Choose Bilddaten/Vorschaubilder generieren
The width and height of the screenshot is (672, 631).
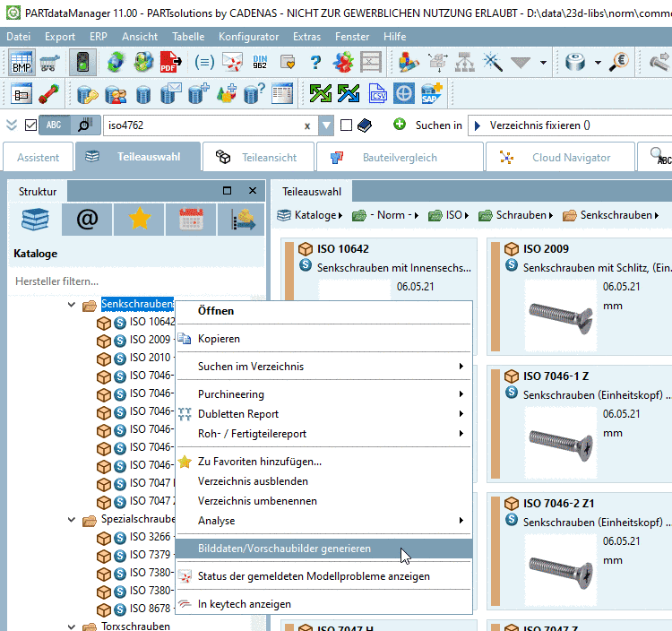(x=324, y=549)
